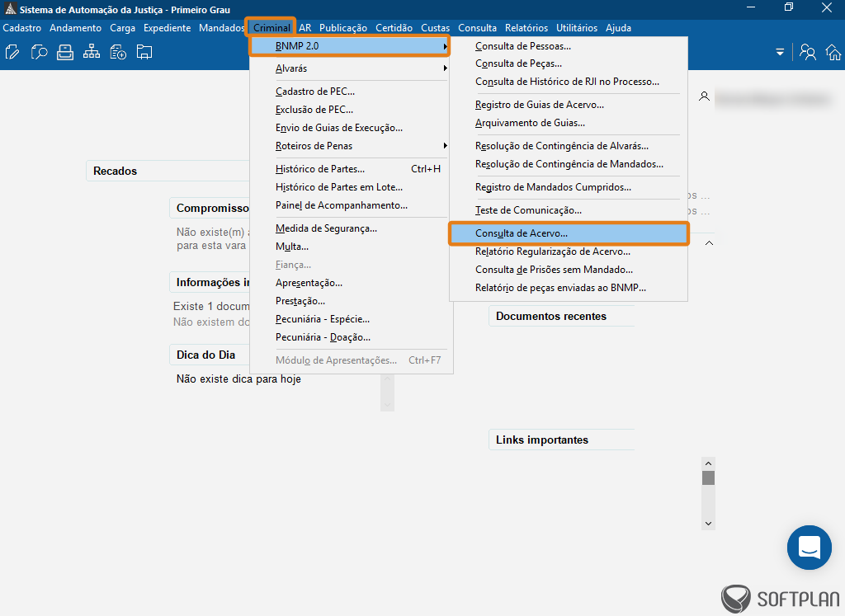The image size is (845, 616).
Task: Select Resolução de Contingência de Mandados
Action: (569, 164)
